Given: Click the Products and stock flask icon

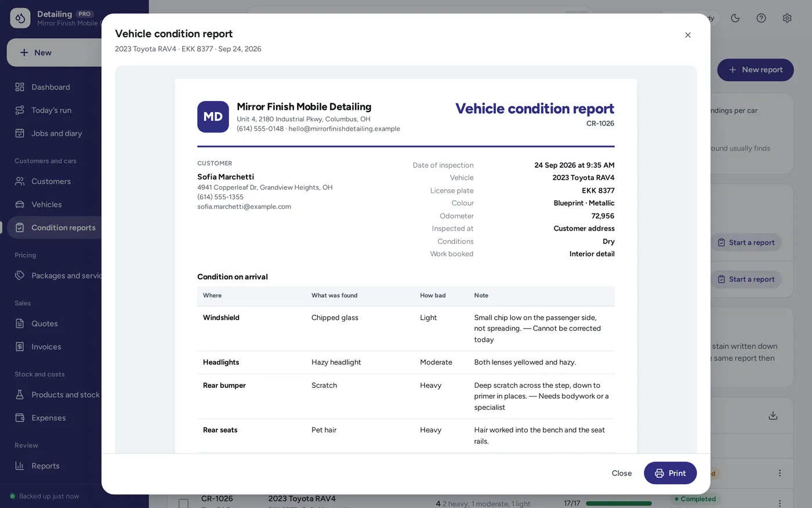Looking at the screenshot, I should (x=20, y=395).
